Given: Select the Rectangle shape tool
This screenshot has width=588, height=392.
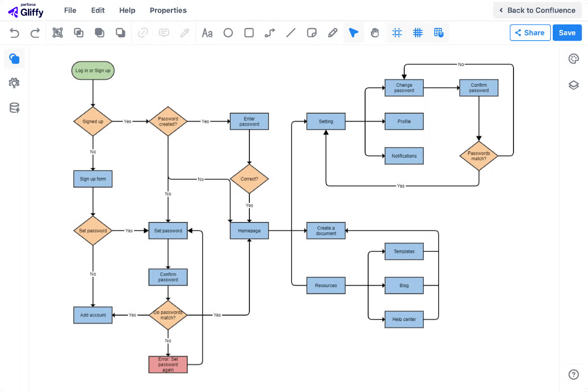Looking at the screenshot, I should click(249, 33).
